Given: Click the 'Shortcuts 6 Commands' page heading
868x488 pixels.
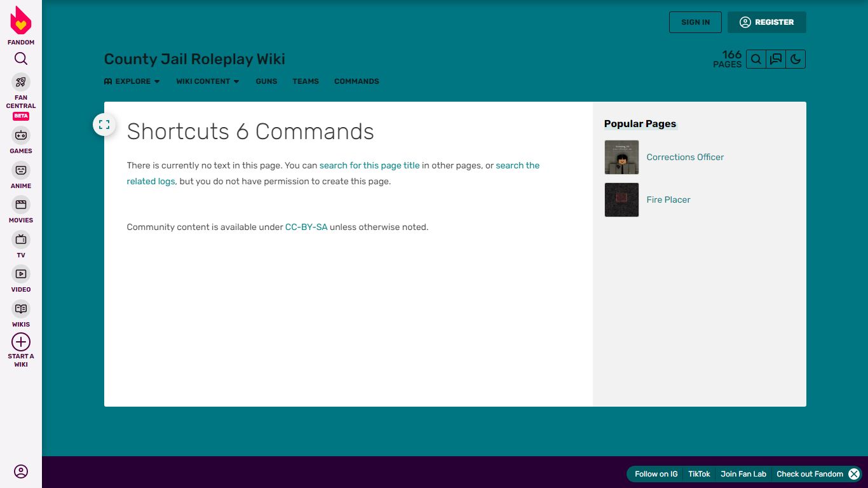Looking at the screenshot, I should (x=250, y=132).
